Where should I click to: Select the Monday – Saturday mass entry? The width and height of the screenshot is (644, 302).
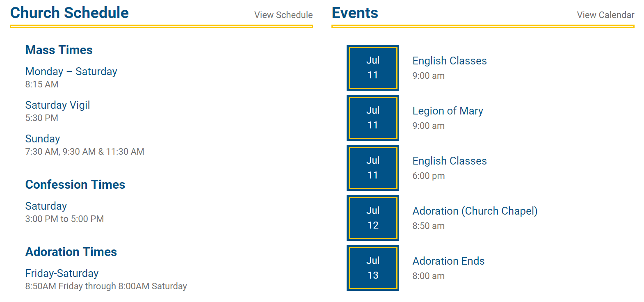click(71, 71)
